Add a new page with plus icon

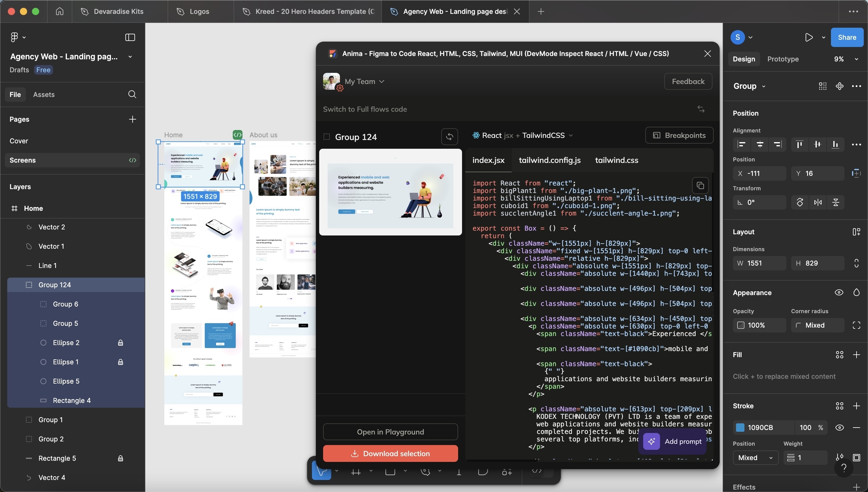(133, 119)
